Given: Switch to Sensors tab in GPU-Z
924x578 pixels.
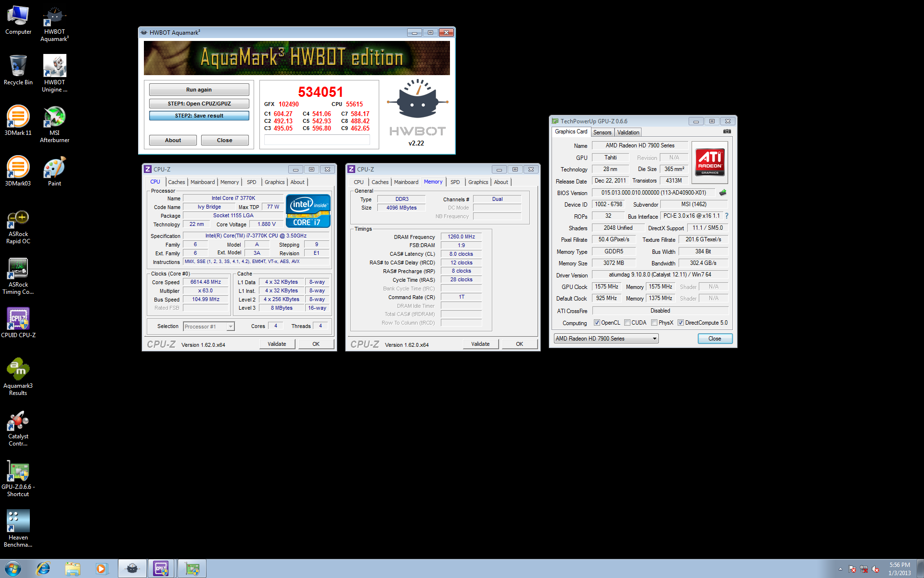Looking at the screenshot, I should point(602,132).
